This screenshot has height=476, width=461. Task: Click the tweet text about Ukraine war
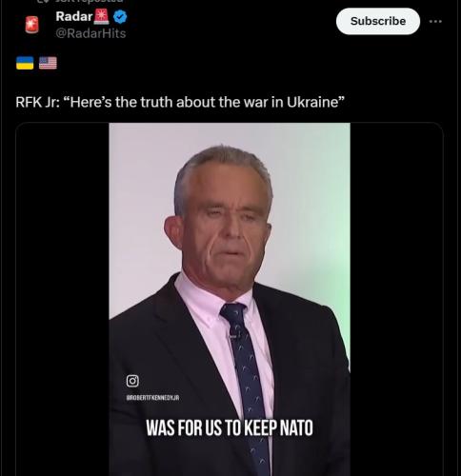[x=180, y=102]
